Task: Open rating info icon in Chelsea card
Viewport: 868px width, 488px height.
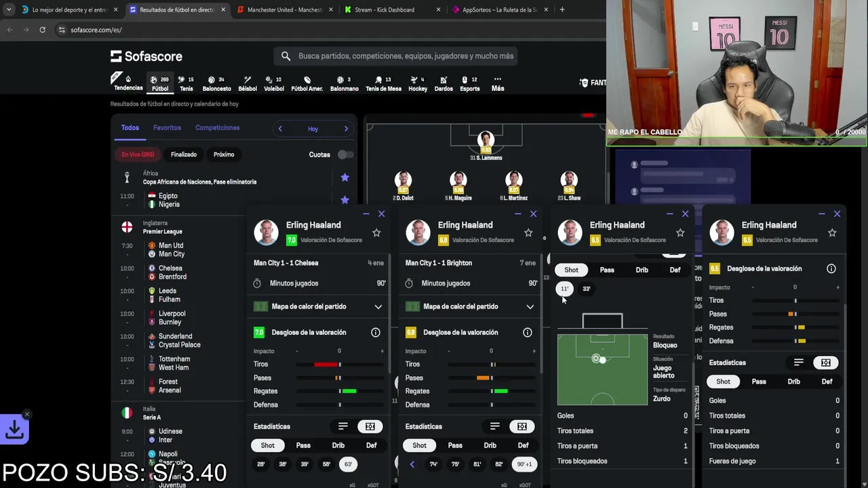Action: (375, 332)
